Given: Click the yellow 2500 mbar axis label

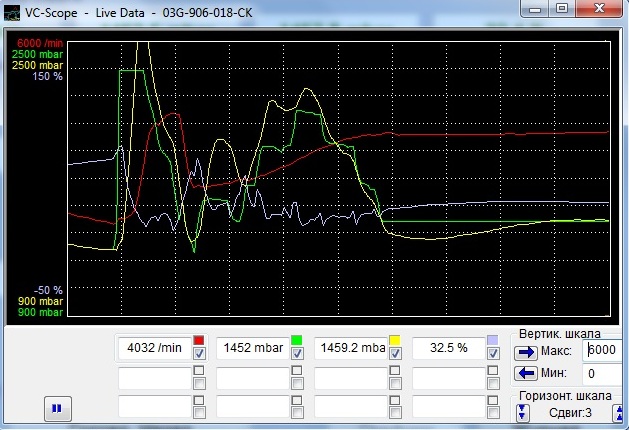Looking at the screenshot, I should point(37,65).
